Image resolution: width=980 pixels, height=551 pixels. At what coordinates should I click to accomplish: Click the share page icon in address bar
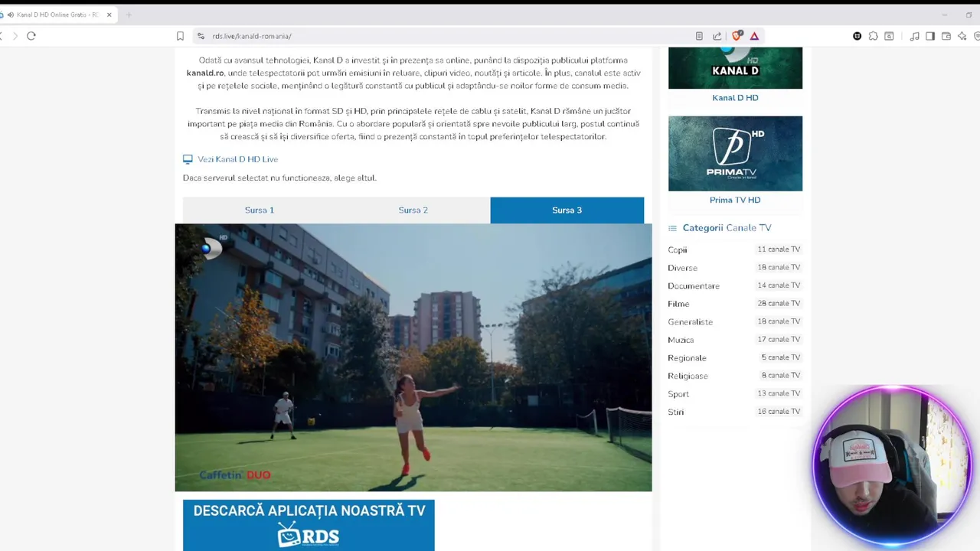[x=717, y=36]
